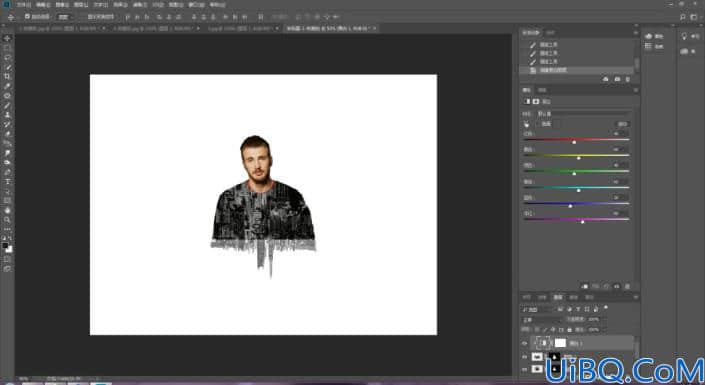Select the Zoom tool
The width and height of the screenshot is (705, 385).
7,219
